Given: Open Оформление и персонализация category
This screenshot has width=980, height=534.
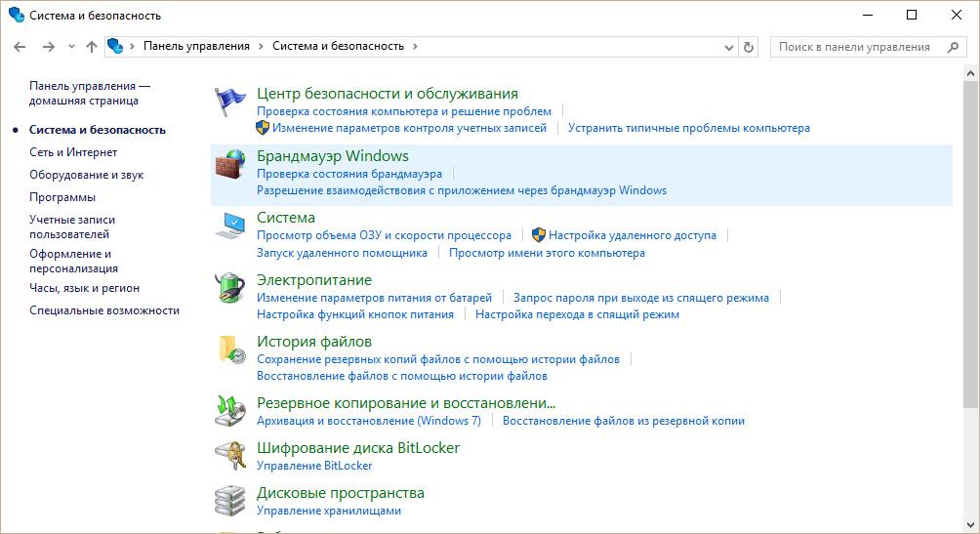Looking at the screenshot, I should 74,261.
